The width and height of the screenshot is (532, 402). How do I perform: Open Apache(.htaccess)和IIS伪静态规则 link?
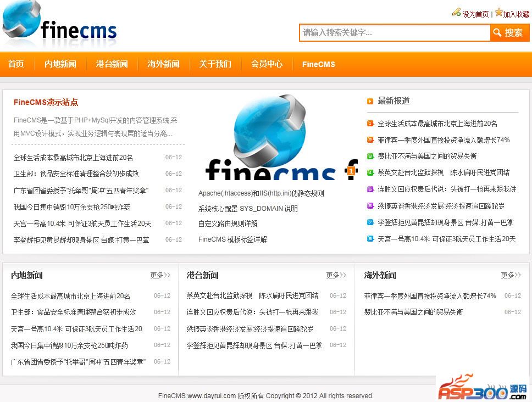click(x=261, y=193)
